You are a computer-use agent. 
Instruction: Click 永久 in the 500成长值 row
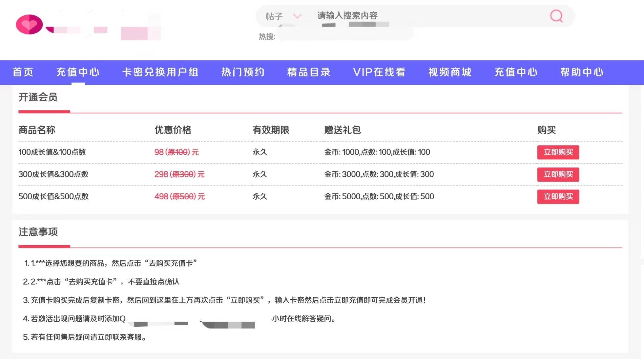260,196
